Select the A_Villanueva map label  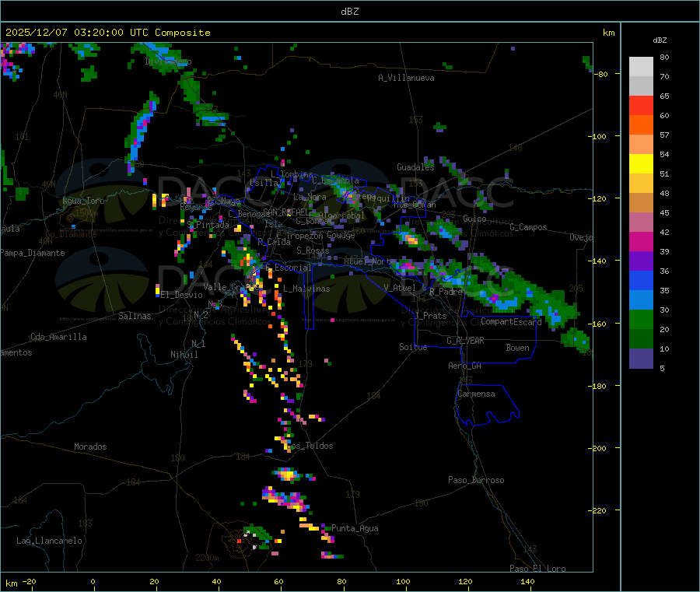[406, 78]
